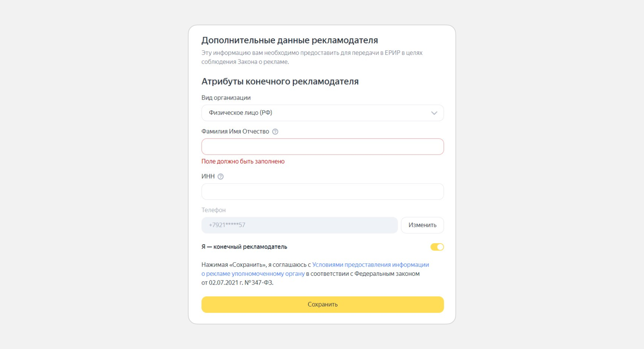The height and width of the screenshot is (349, 644).
Task: Click the Фамилия Имя Отчество field label
Action: click(x=235, y=132)
